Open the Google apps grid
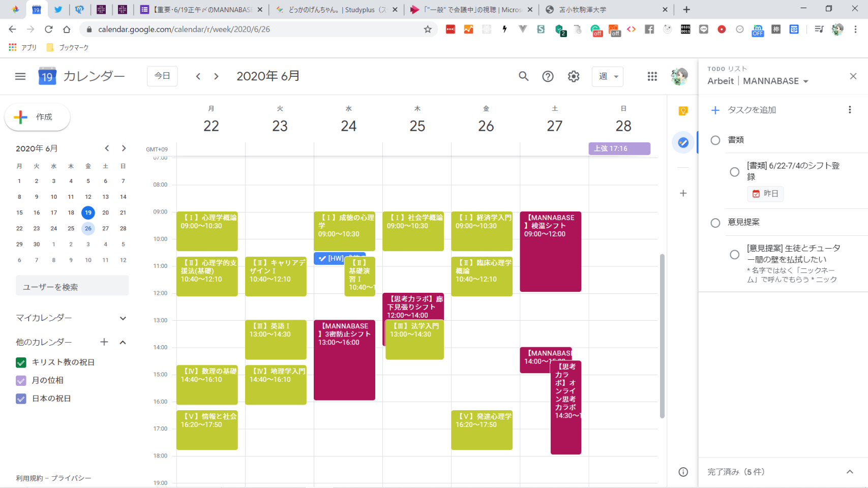This screenshot has height=488, width=868. [652, 76]
